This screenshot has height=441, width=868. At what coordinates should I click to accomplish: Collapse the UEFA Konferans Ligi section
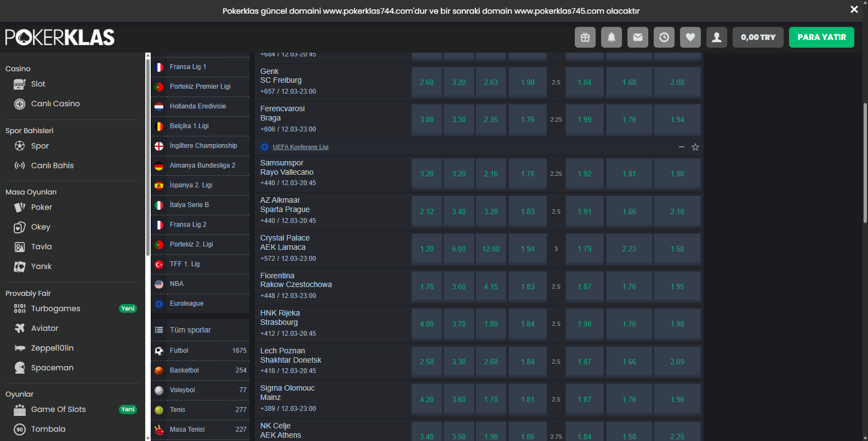[x=682, y=147]
